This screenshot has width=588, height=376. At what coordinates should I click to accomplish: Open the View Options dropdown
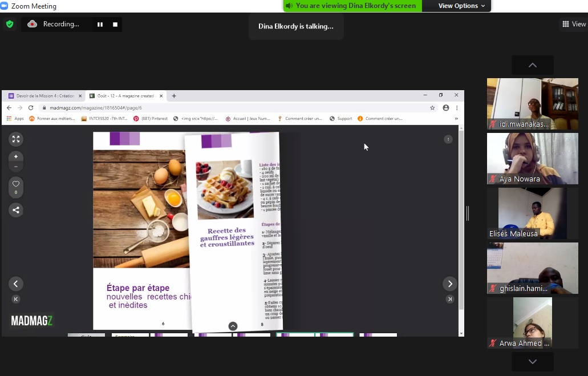point(461,6)
